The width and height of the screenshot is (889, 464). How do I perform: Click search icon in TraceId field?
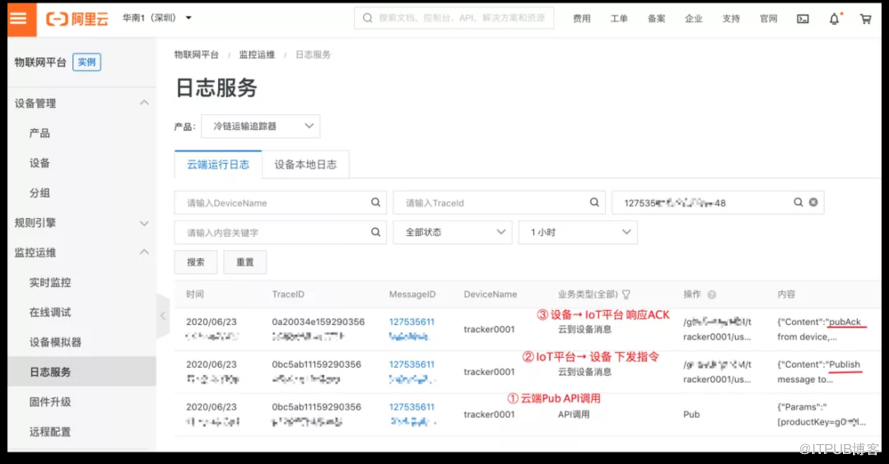[x=594, y=202]
